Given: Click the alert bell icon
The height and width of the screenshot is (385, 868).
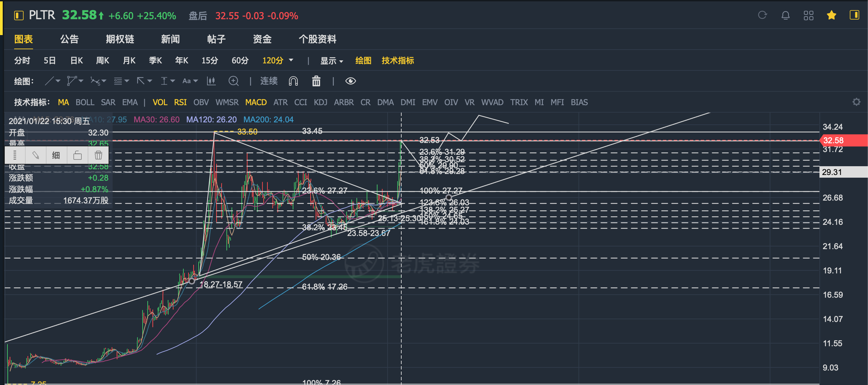Looking at the screenshot, I should click(785, 16).
